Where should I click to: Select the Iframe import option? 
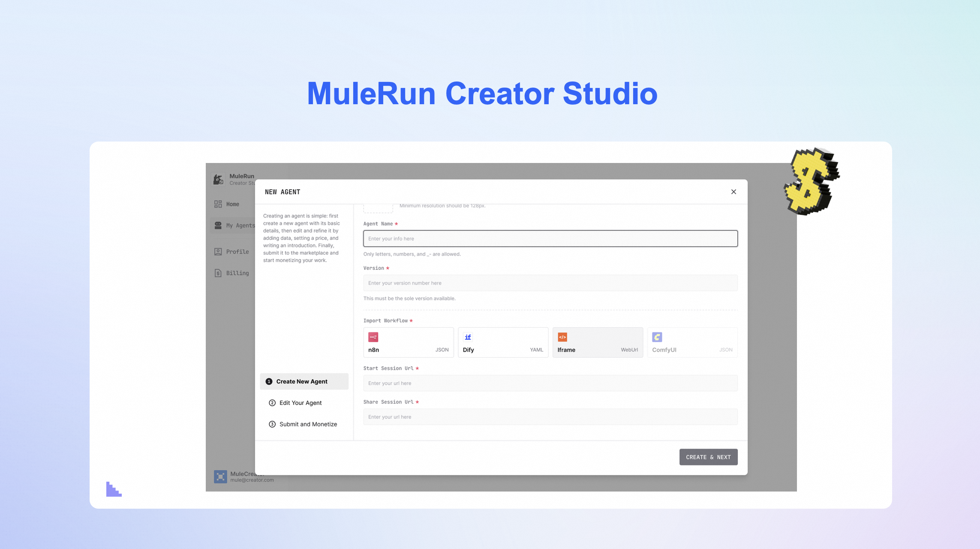(x=598, y=342)
